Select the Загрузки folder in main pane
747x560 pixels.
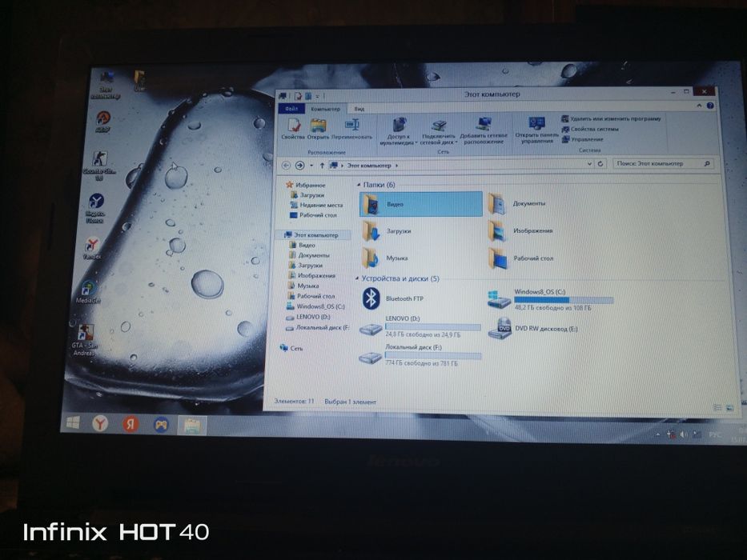point(387,231)
